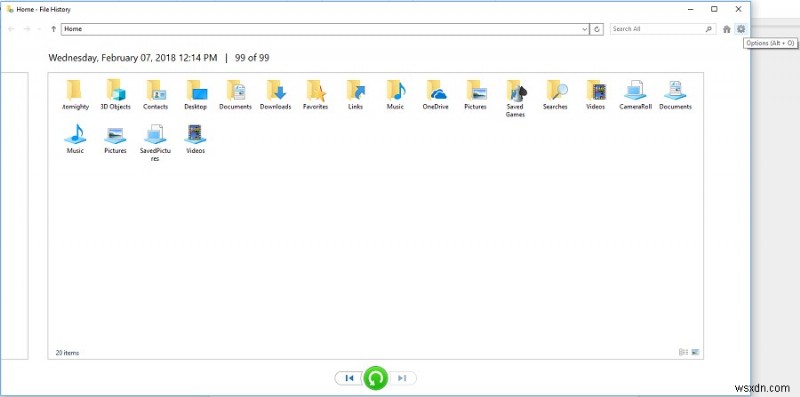Screen dimensions: 800x397
Task: Select the Documents folder with the paper icon
Action: [235, 94]
